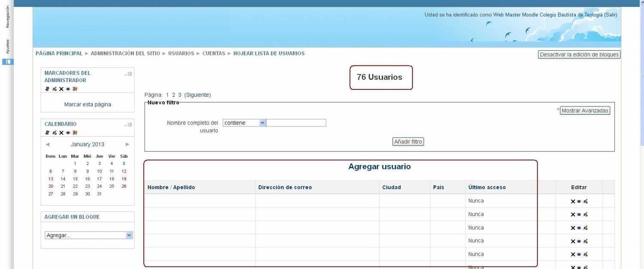Delete the Calendario block with X icon
Image resolution: width=644 pixels, height=269 pixels.
click(x=61, y=132)
